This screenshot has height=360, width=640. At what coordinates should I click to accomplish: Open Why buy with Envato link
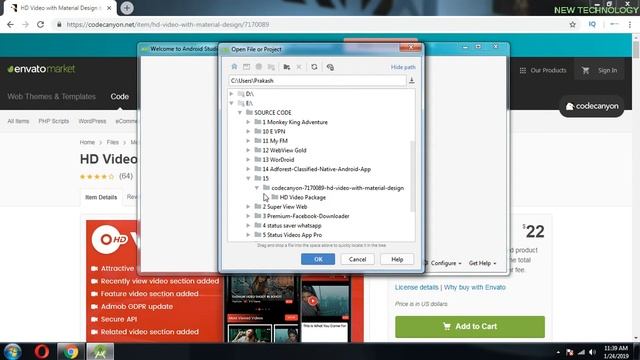475,287
